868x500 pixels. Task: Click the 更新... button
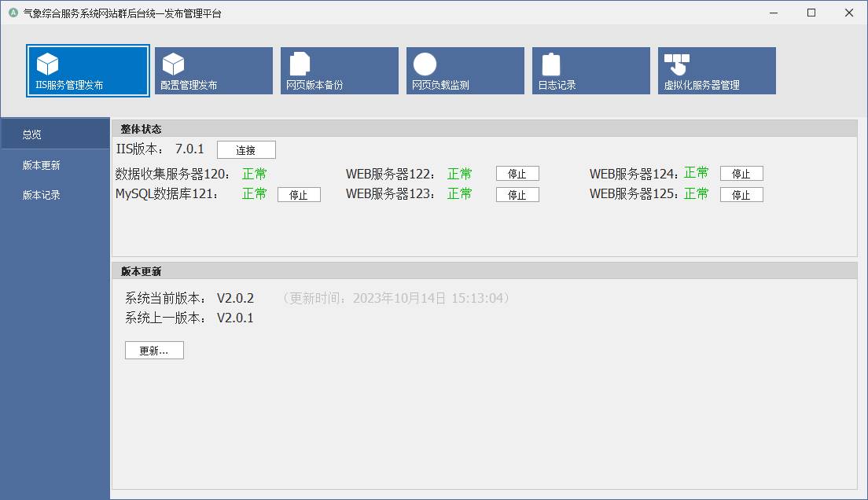point(154,351)
